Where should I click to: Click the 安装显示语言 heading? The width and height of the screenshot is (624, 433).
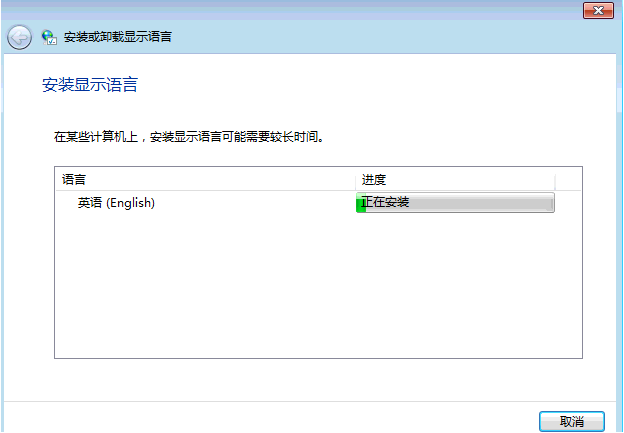[x=89, y=85]
